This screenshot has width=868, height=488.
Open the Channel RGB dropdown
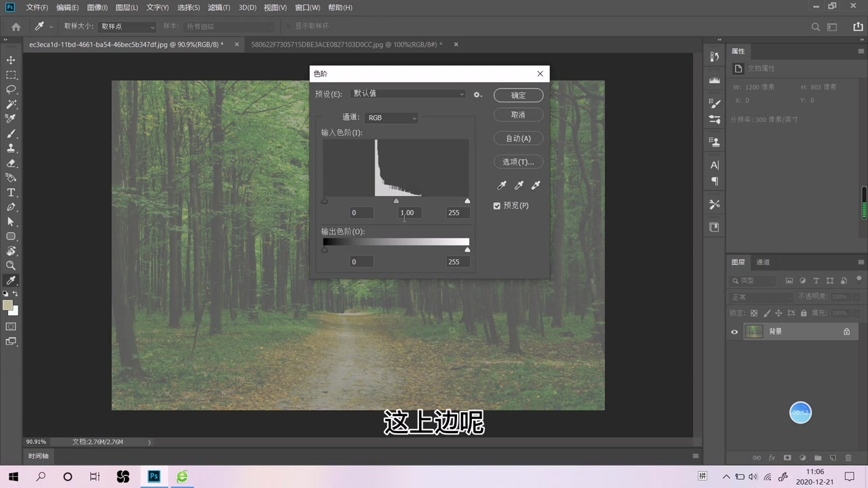tap(391, 118)
